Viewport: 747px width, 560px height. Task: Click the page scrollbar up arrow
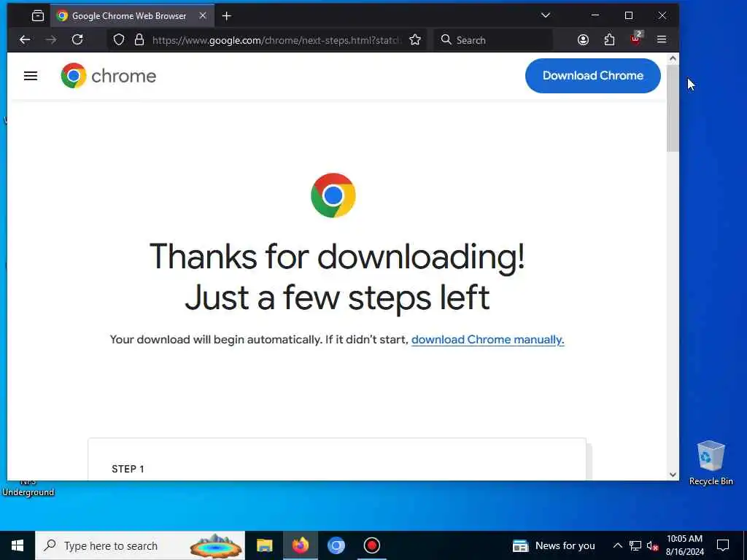tap(673, 58)
